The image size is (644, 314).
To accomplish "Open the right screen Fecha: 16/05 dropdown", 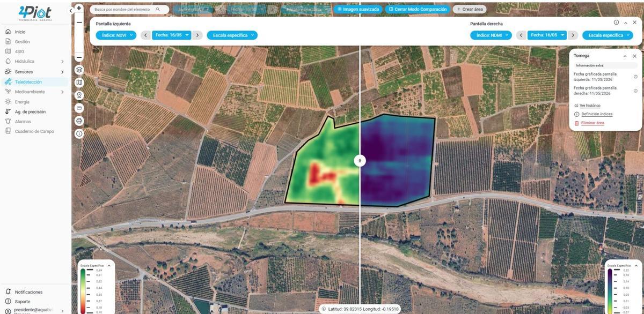I will 547,35.
